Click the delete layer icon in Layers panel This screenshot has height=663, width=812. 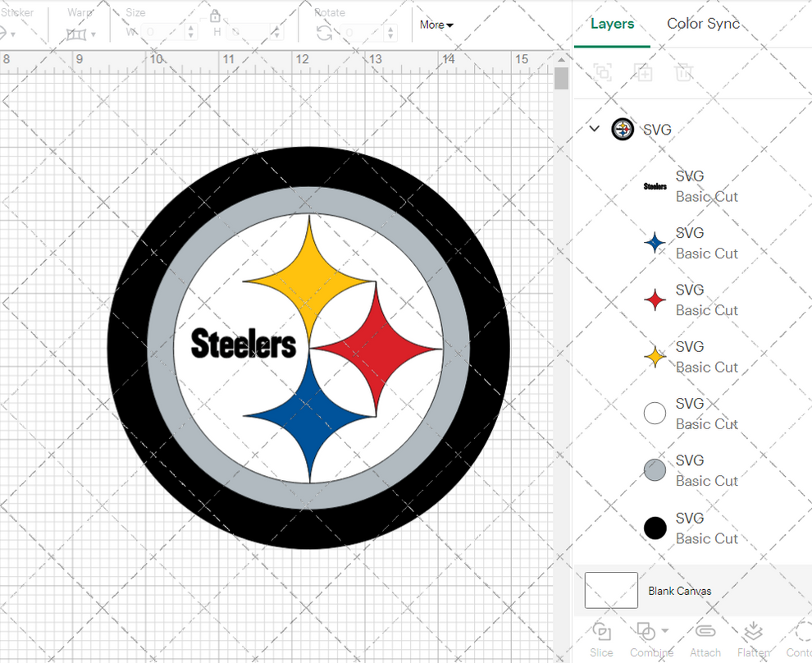click(x=684, y=72)
